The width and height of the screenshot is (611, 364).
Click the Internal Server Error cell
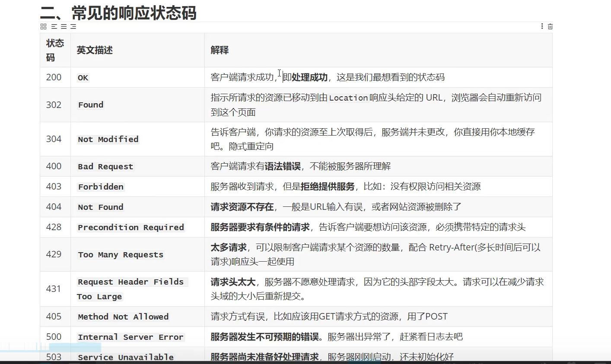pos(137,337)
